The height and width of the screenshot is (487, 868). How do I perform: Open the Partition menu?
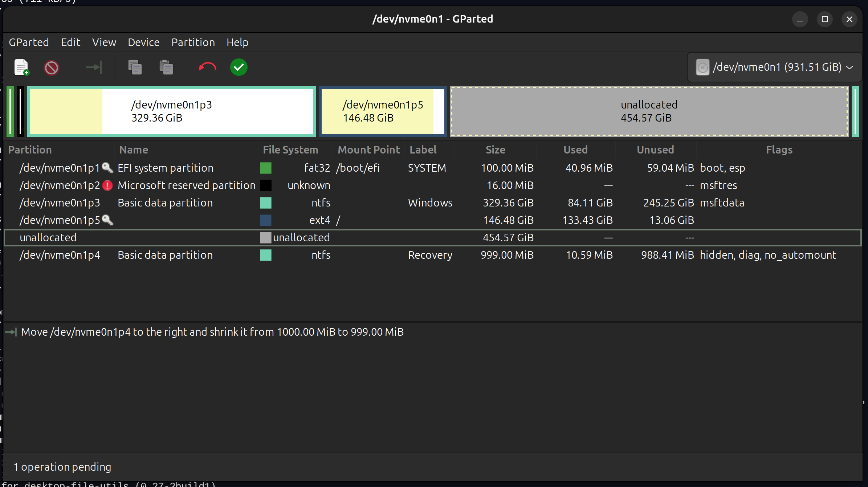point(193,42)
